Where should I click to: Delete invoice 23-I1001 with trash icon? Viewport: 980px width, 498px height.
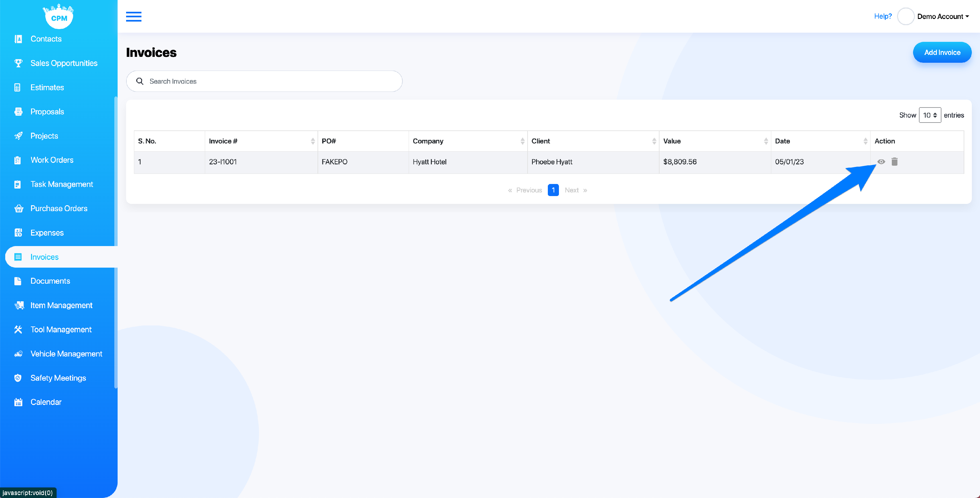pos(894,162)
